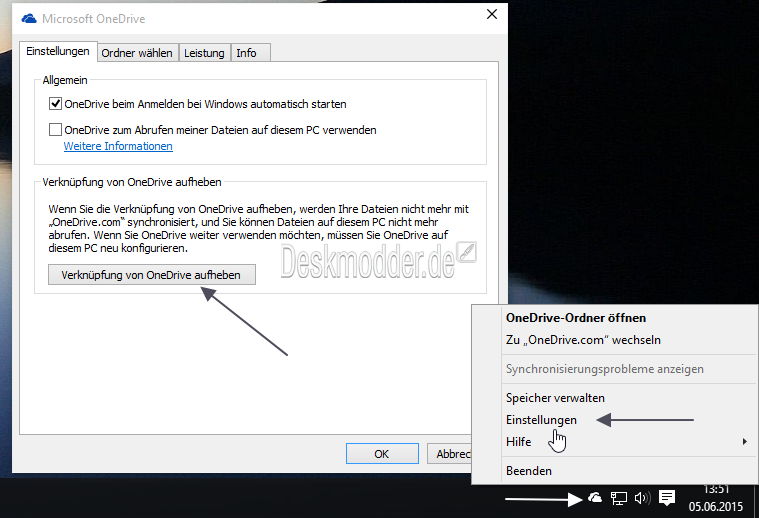Open the Leistung tab
759x518 pixels.
click(204, 53)
